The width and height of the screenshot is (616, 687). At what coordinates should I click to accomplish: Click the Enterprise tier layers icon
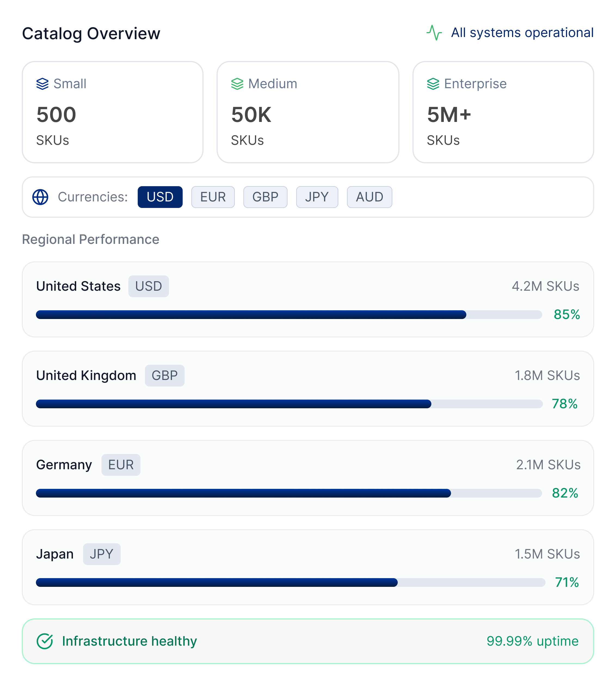pyautogui.click(x=433, y=84)
